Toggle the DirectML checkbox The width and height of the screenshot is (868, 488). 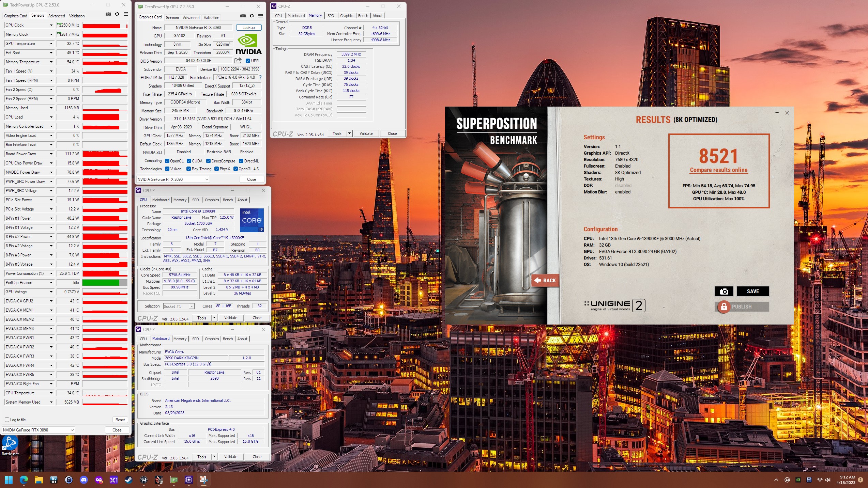pos(241,161)
